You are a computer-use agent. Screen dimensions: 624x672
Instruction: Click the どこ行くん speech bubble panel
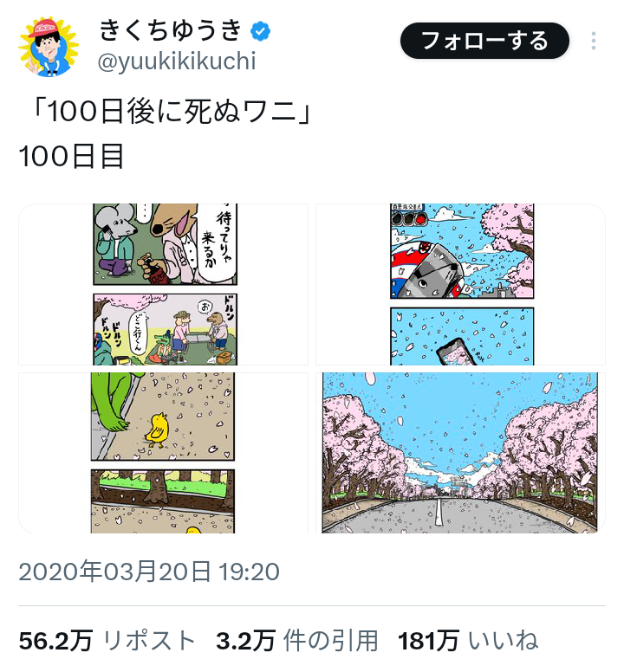coord(166,329)
